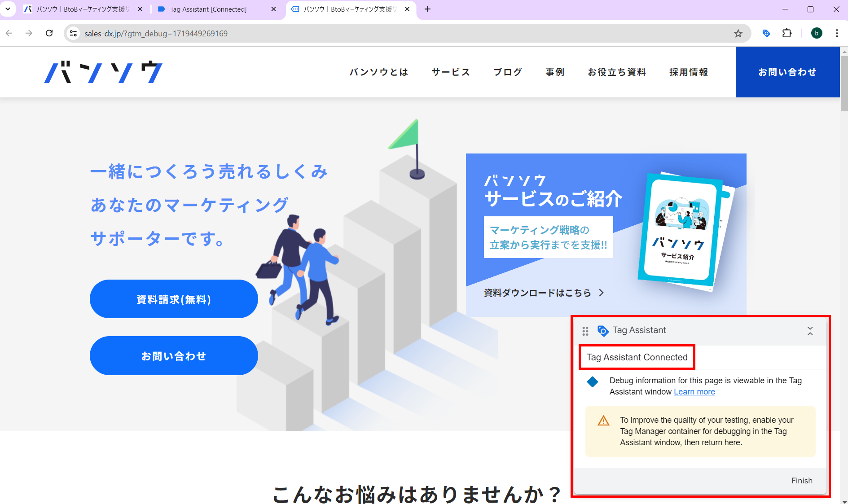Open サービス navigation item
The width and height of the screenshot is (848, 504).
point(451,72)
